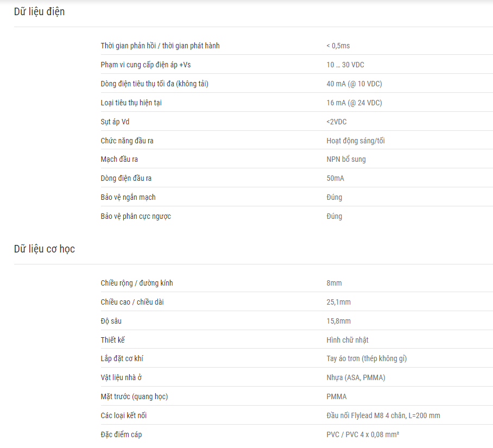Click the '10 ... 30 VDC' value
Image resolution: width=493 pixels, height=448 pixels.
345,65
